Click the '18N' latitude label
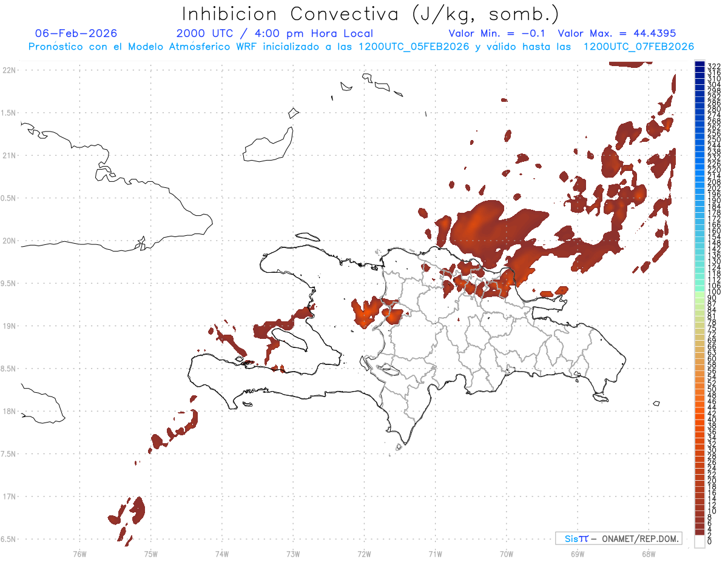Image resolution: width=728 pixels, height=562 pixels. coord(9,412)
